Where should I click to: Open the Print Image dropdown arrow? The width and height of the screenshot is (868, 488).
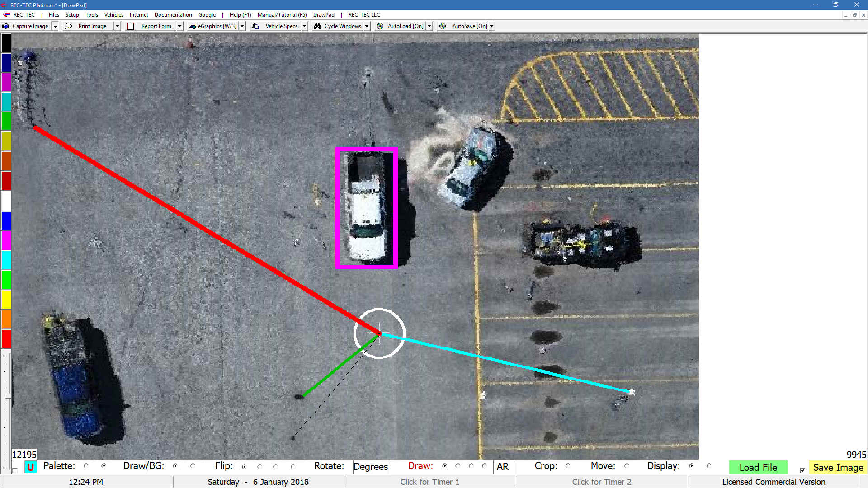[117, 26]
